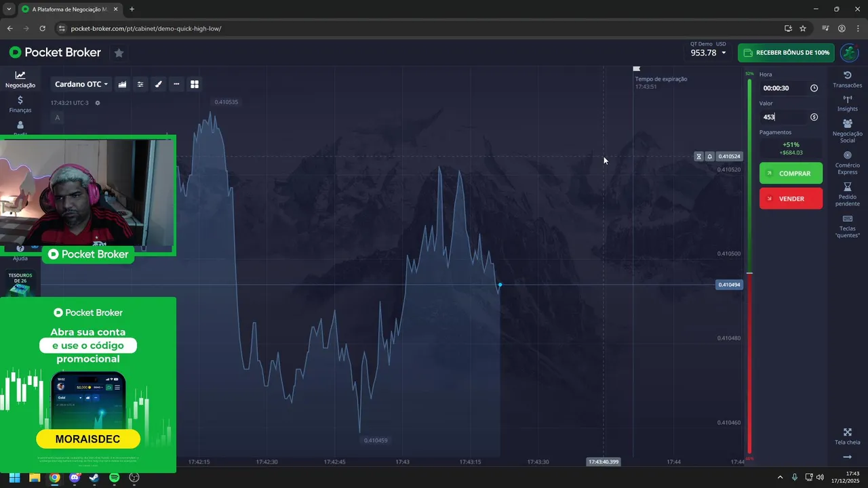Open File Explorer from taskbar
The height and width of the screenshot is (488, 868).
pos(35,477)
